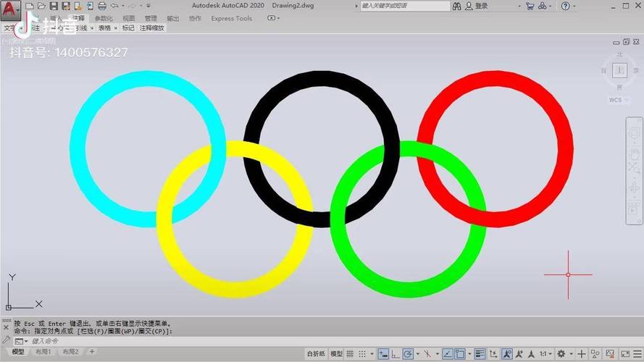Save the drawing with the Save icon
Viewport: 644px width, 362px height.
[54, 6]
